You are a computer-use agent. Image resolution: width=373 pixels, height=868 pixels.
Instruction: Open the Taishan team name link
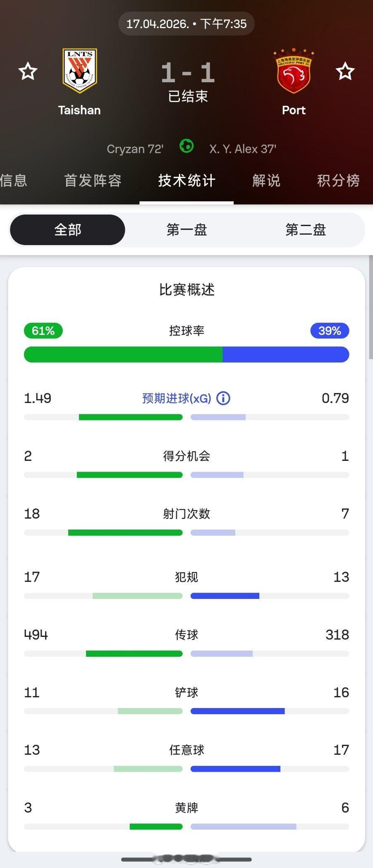pos(79,110)
